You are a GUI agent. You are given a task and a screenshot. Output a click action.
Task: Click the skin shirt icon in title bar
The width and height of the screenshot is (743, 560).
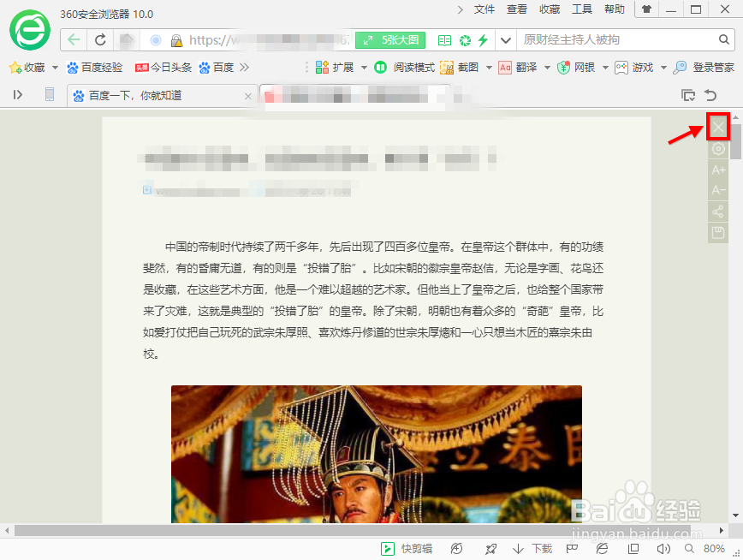click(646, 9)
